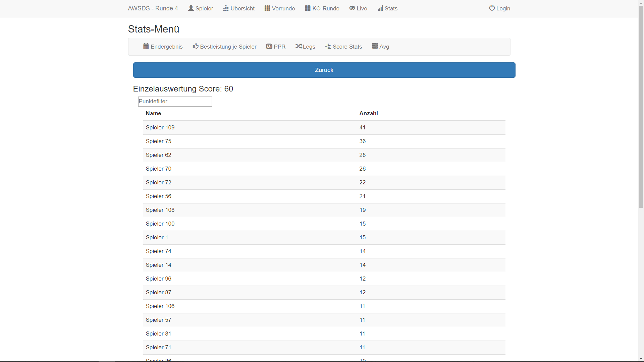644x362 pixels.
Task: Click the Login power icon
Action: [x=492, y=8]
